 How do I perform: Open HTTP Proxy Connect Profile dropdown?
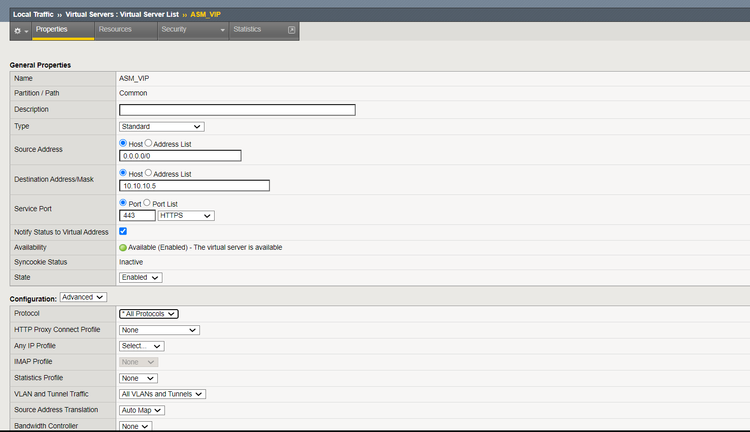point(159,330)
